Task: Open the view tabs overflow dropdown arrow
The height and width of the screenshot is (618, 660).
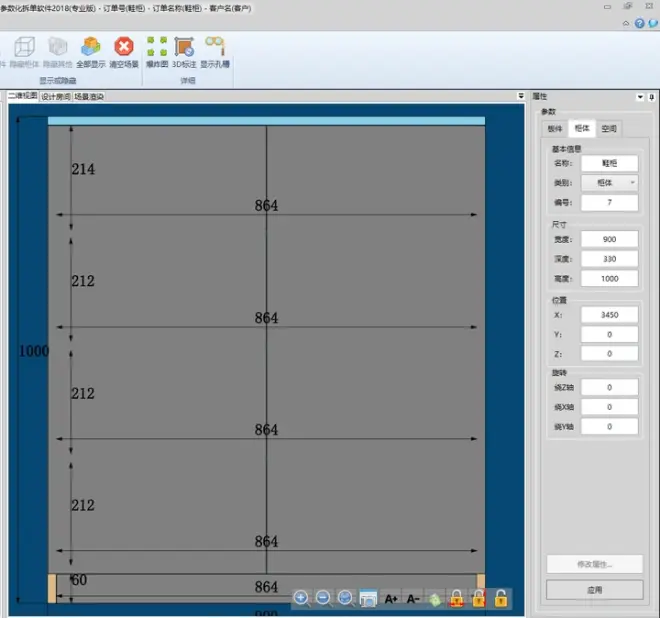Action: click(x=520, y=97)
